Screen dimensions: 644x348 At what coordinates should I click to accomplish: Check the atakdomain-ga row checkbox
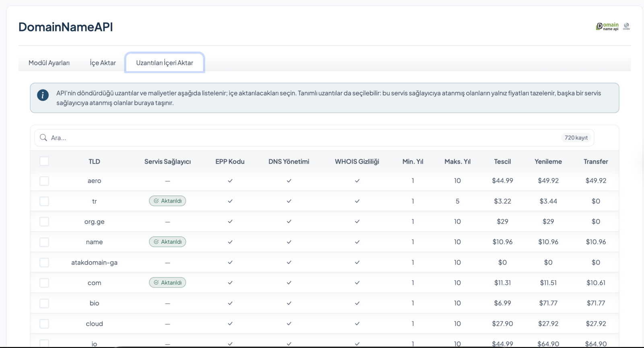point(44,262)
